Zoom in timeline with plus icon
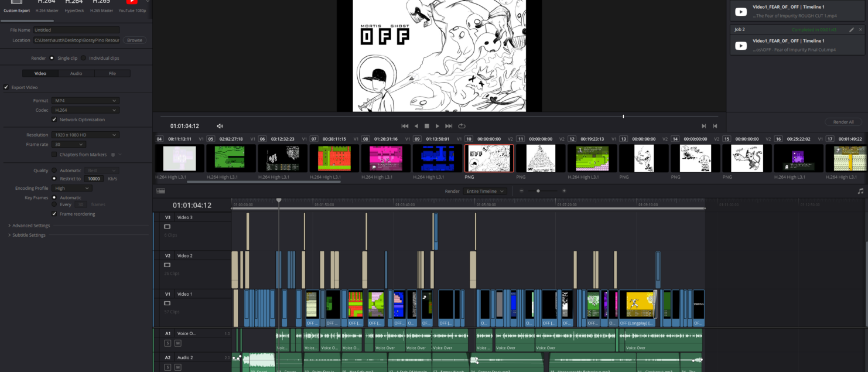This screenshot has height=372, width=868. 564,191
